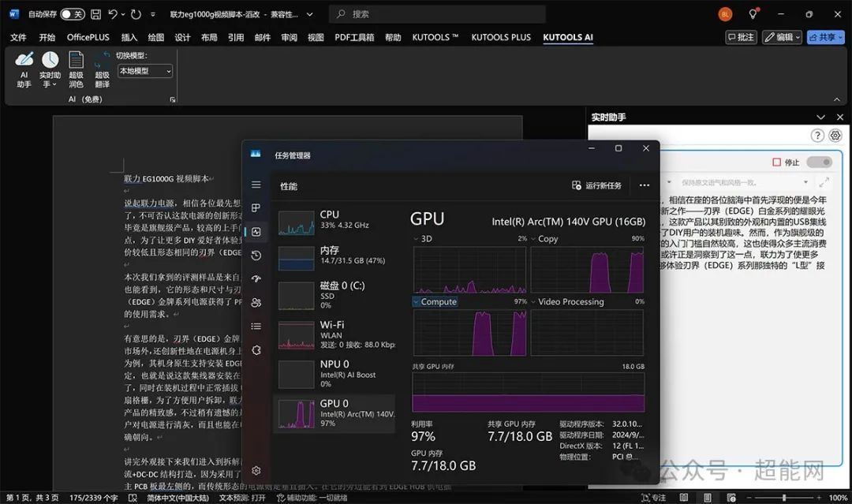Open Task Manager settings gear icon
This screenshot has height=504, width=852.
coord(256,470)
